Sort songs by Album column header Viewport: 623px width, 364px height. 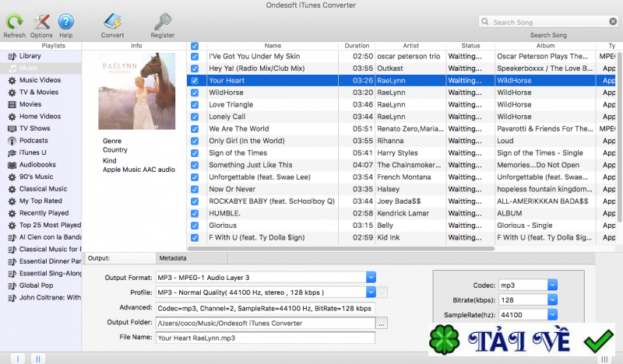[546, 46]
